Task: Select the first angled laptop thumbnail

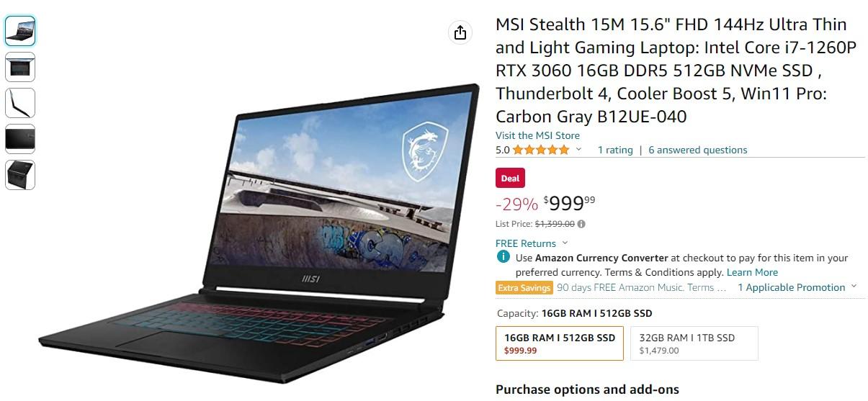Action: [x=20, y=31]
